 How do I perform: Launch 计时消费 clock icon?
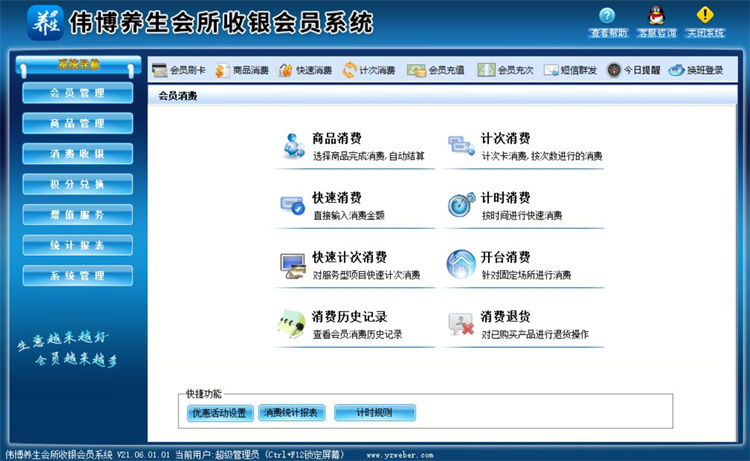(x=460, y=205)
